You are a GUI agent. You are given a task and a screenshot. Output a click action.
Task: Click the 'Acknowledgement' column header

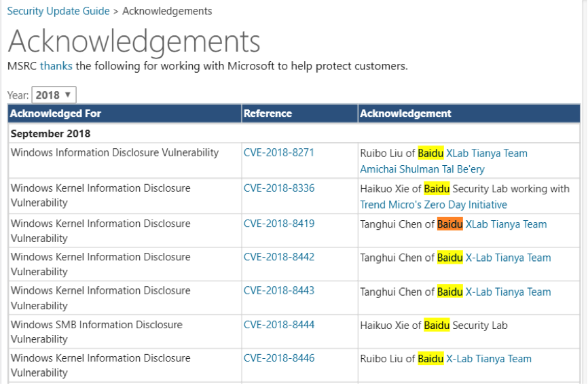[405, 114]
